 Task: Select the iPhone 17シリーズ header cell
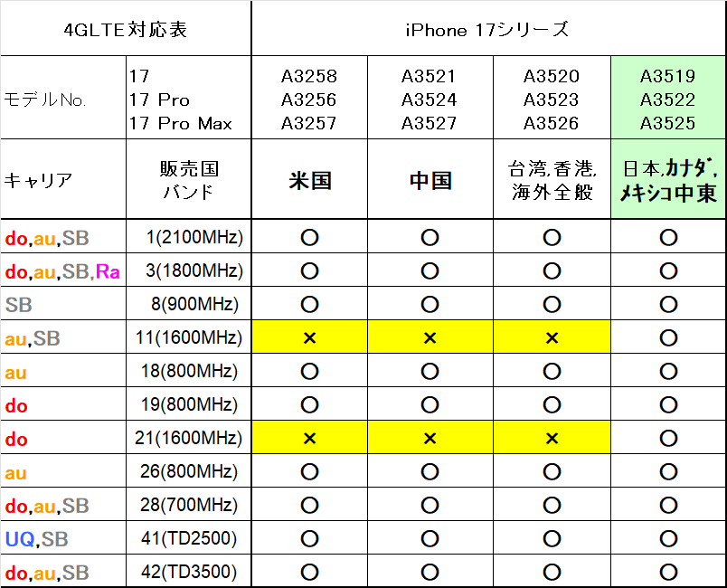pos(488,29)
